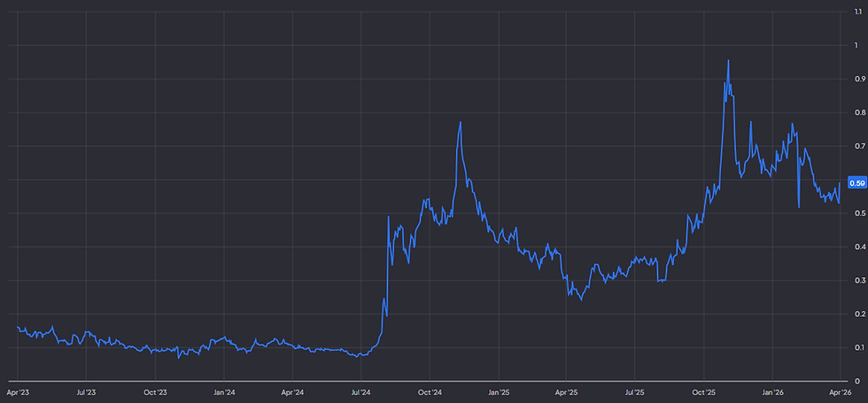Select the Oct '23 date label

(155, 392)
